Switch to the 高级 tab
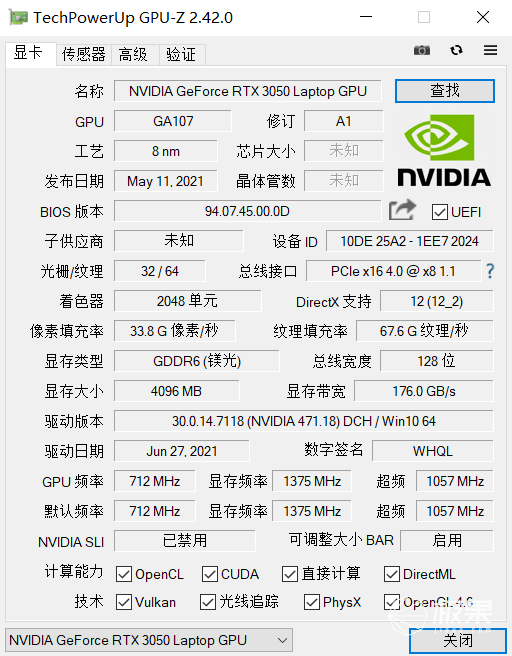512x656 pixels. coord(135,55)
